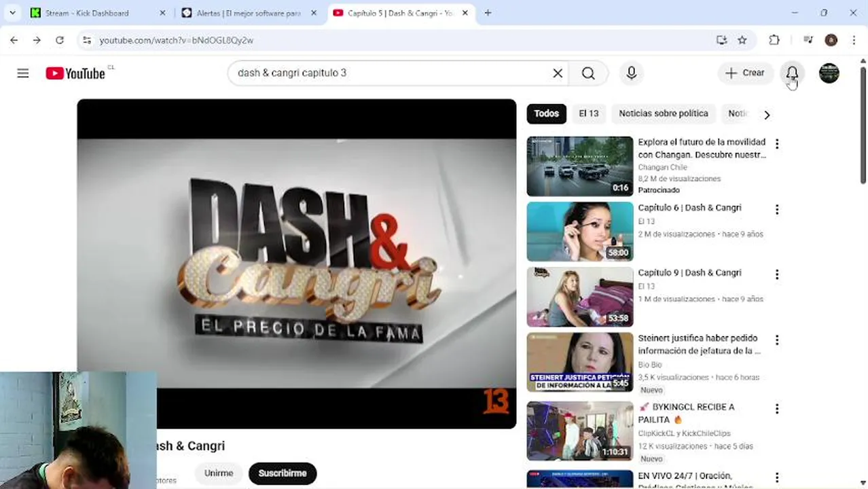The width and height of the screenshot is (868, 489).
Task: Open the YouTube hamburger guide menu
Action: coord(23,73)
